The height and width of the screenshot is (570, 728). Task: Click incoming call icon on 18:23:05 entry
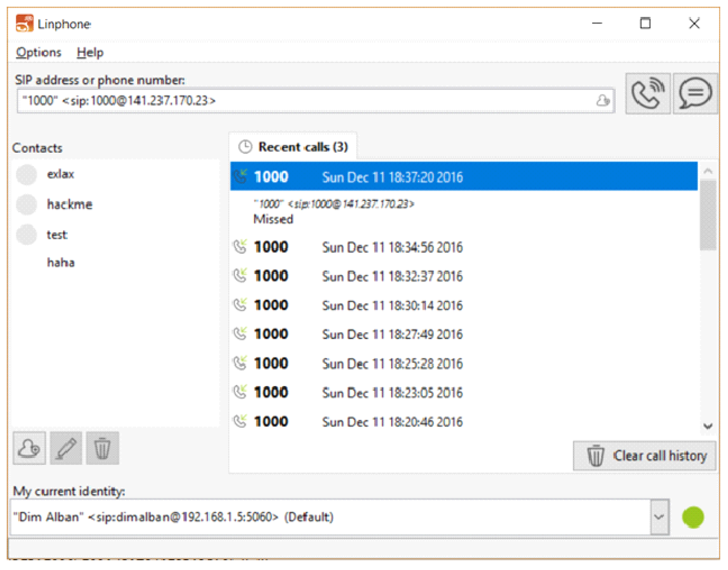tap(240, 392)
